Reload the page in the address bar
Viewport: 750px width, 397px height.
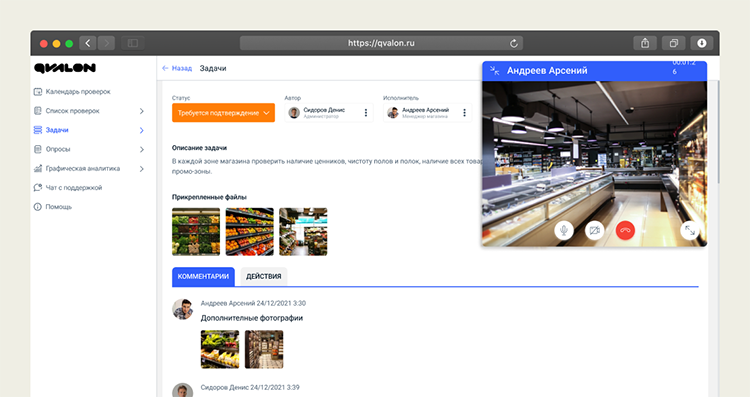[x=514, y=43]
